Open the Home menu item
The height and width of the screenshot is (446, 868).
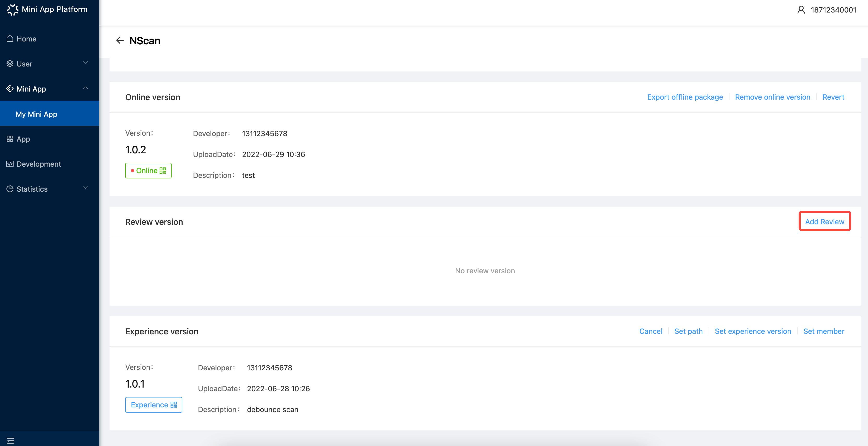[x=50, y=39]
